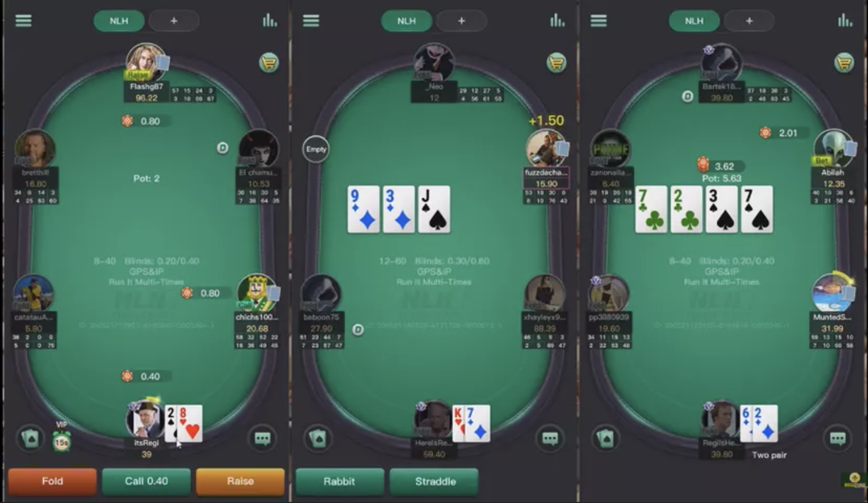
Task: Add new table with plus tab in middle
Action: point(461,21)
